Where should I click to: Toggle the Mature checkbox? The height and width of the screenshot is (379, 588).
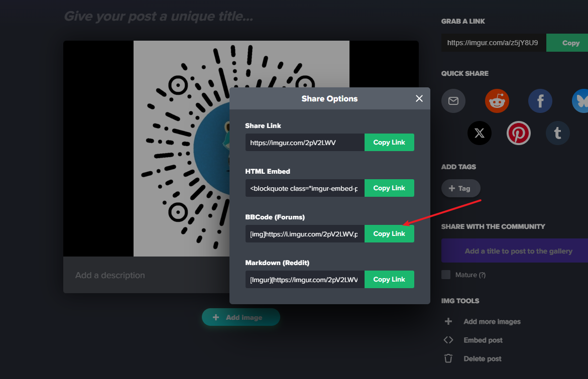[x=446, y=275]
